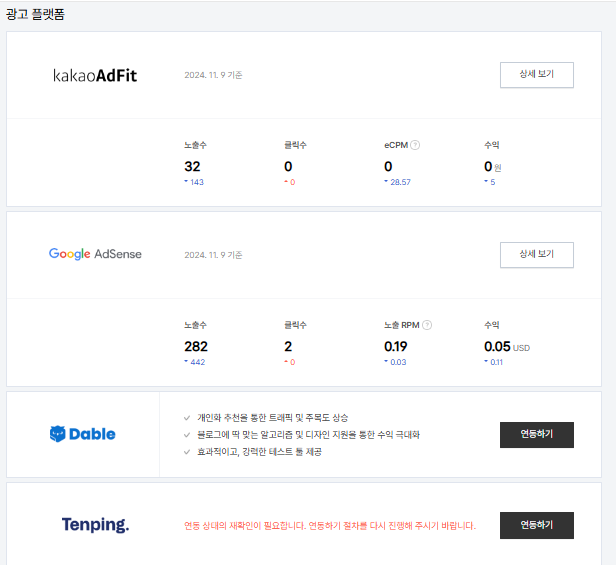Click AdSense 노출 RPM value 0.19
The image size is (616, 565).
pos(396,346)
